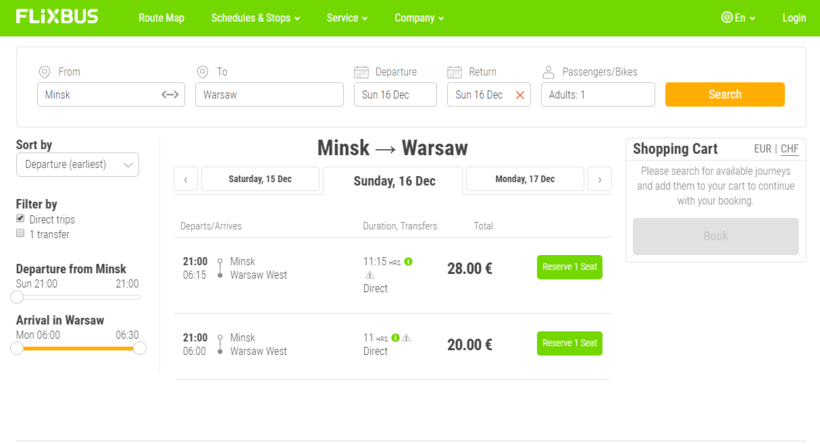The height and width of the screenshot is (444, 820).
Task: Click the Departure calendar icon
Action: coord(361,72)
